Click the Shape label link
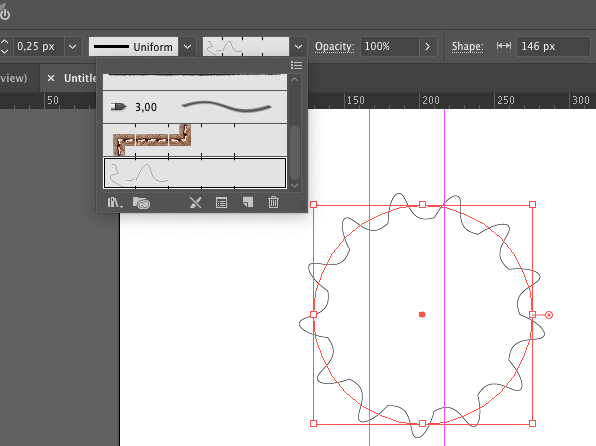The image size is (596, 446). 468,46
